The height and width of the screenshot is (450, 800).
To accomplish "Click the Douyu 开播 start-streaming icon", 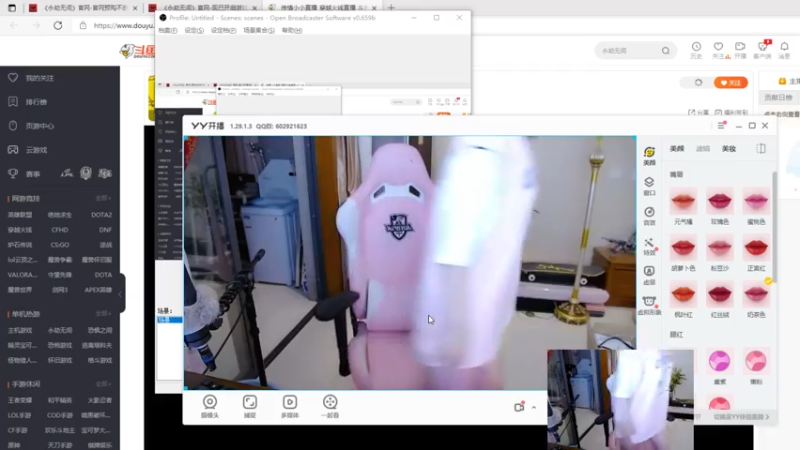I will 740,46.
